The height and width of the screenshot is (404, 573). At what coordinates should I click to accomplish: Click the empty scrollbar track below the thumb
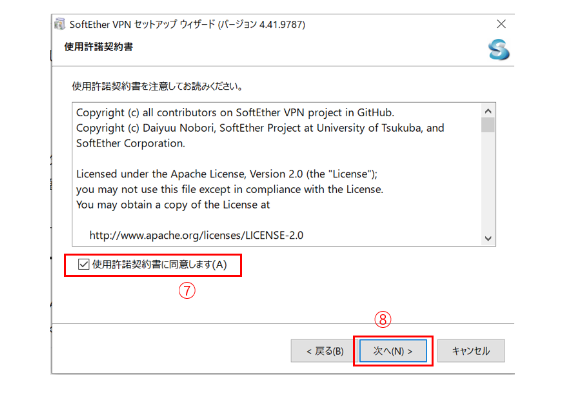(x=488, y=182)
